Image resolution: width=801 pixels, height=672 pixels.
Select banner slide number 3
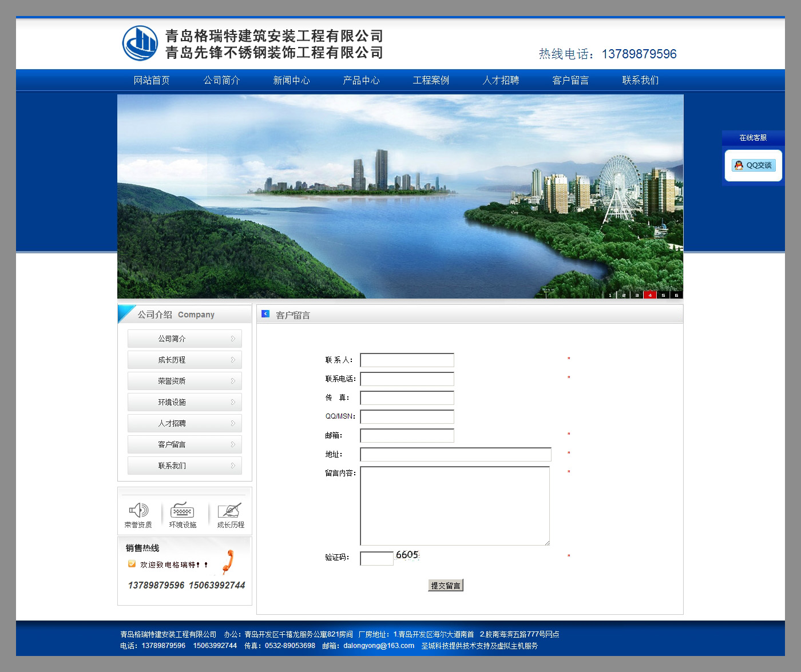(636, 295)
